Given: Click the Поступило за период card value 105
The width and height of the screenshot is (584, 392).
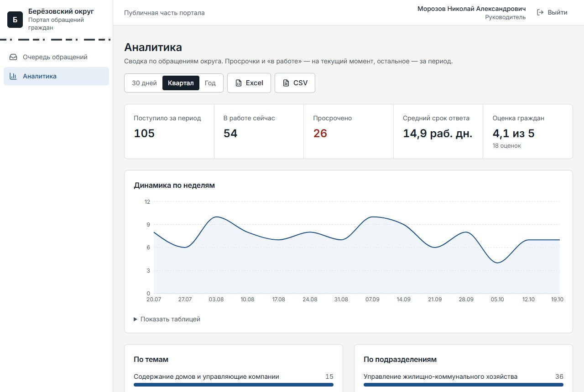Looking at the screenshot, I should pyautogui.click(x=144, y=134).
